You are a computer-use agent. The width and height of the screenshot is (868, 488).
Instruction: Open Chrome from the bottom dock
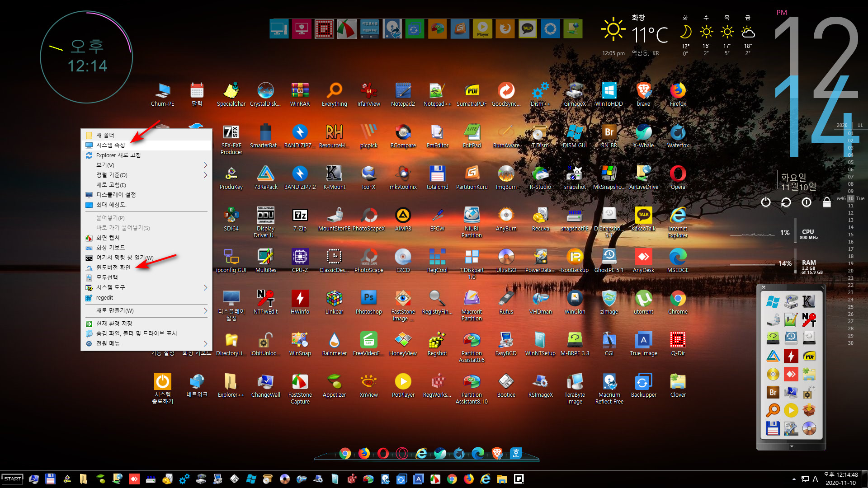[345, 453]
